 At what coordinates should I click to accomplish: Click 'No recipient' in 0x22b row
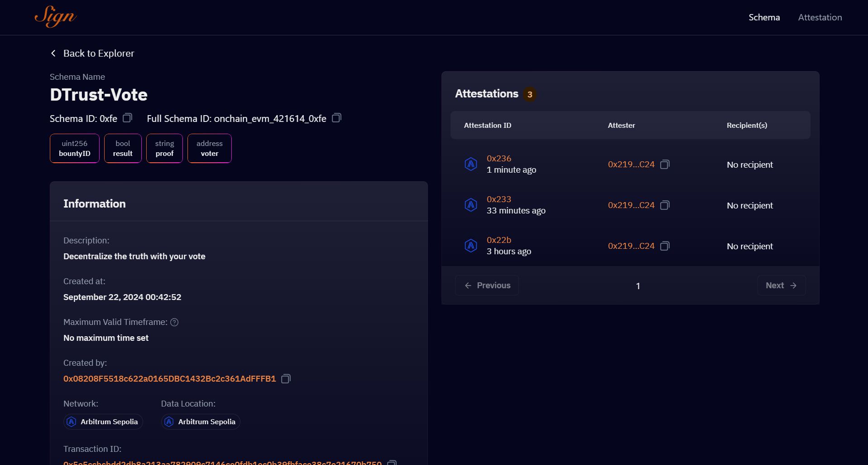point(750,246)
